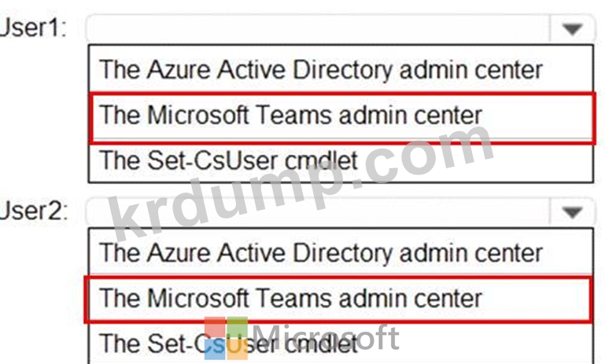Click the red square of the Microsoft logo
605x364 pixels.
(214, 328)
